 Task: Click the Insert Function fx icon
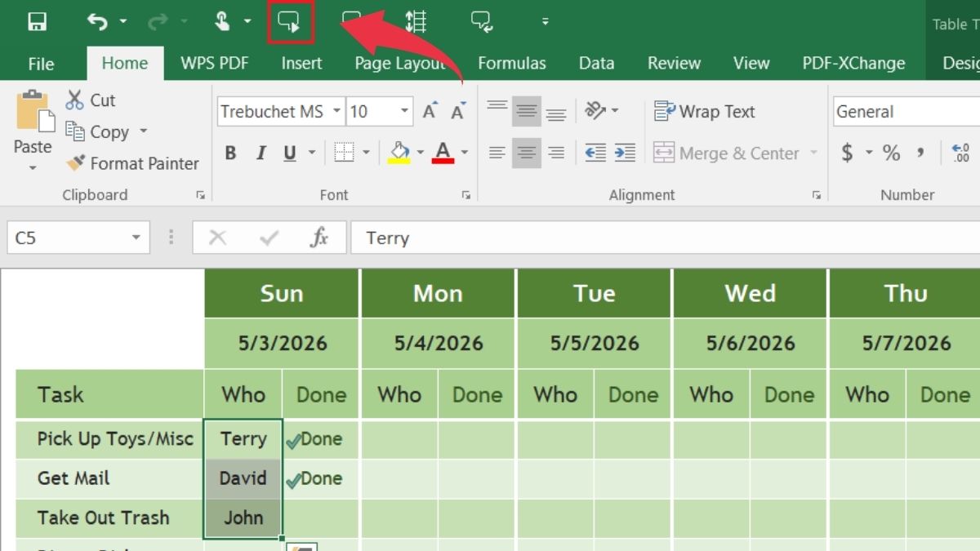[x=319, y=238]
